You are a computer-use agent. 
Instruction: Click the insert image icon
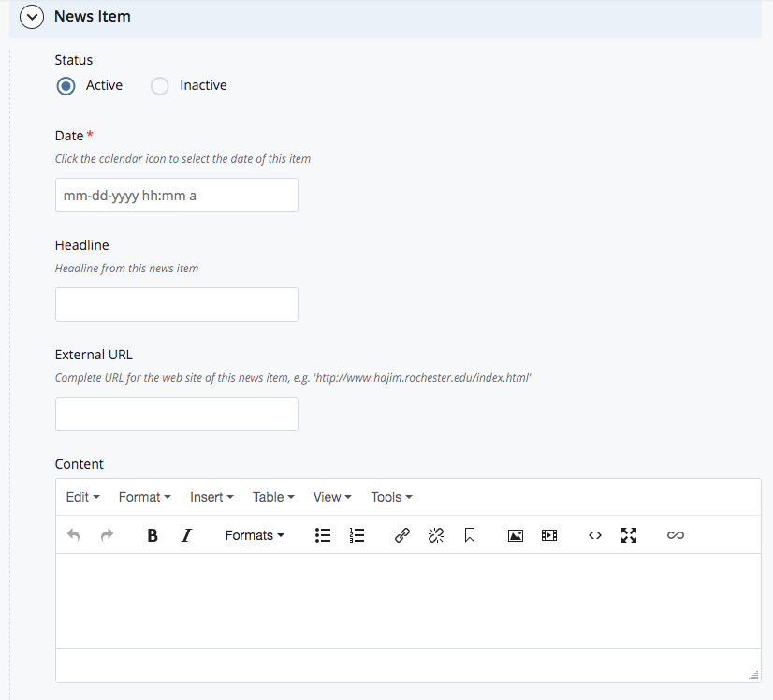click(515, 535)
